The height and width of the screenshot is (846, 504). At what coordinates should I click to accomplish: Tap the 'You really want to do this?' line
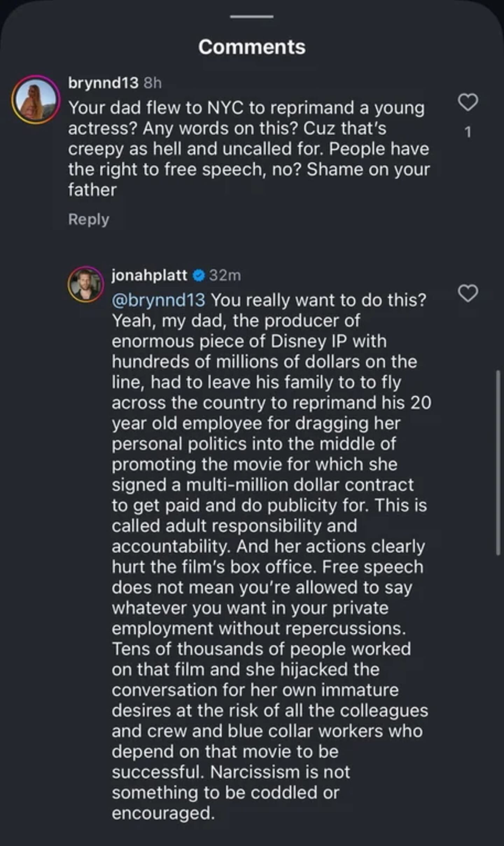tap(318, 300)
